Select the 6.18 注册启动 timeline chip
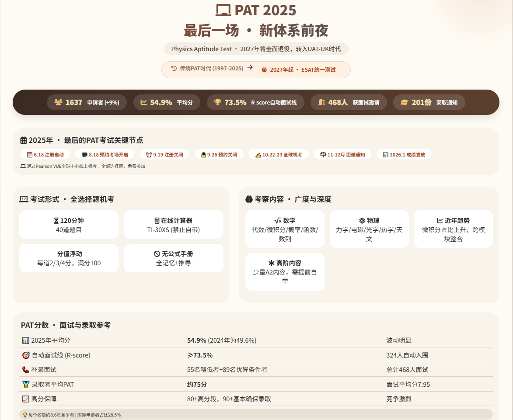 tap(45, 155)
